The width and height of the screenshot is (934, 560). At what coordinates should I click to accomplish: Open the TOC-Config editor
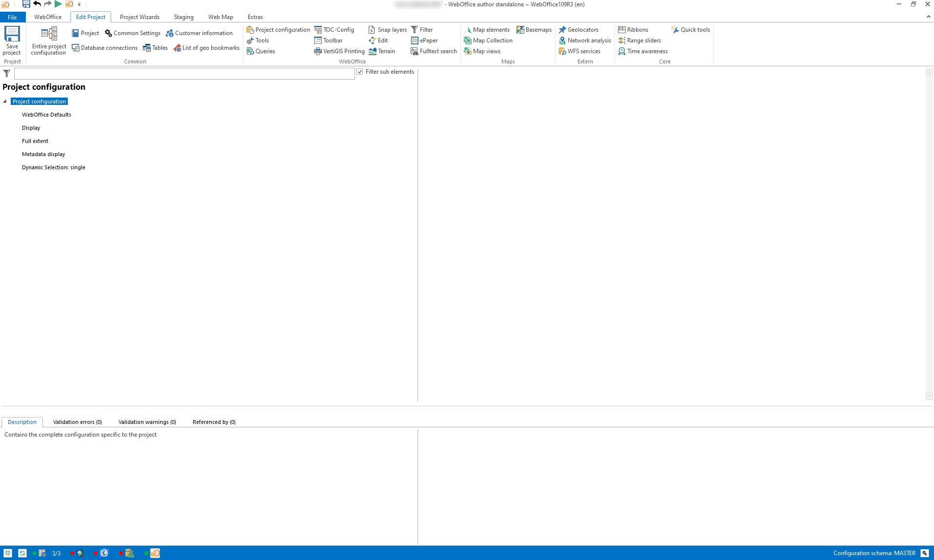click(336, 29)
